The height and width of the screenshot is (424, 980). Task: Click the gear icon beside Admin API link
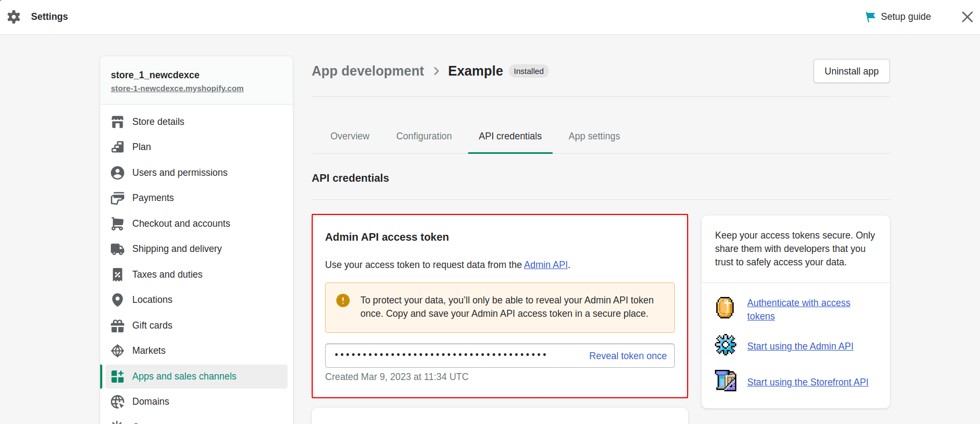tap(726, 345)
